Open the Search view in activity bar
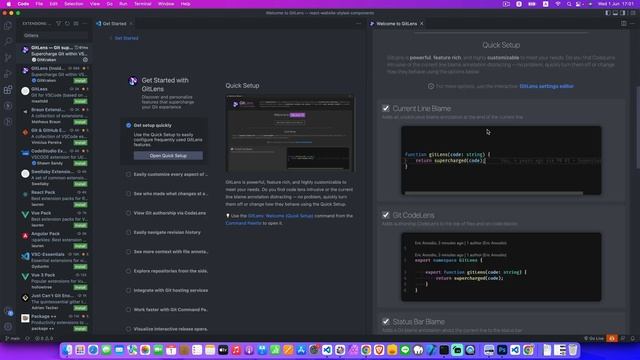The height and width of the screenshot is (360, 640). click(x=8, y=41)
